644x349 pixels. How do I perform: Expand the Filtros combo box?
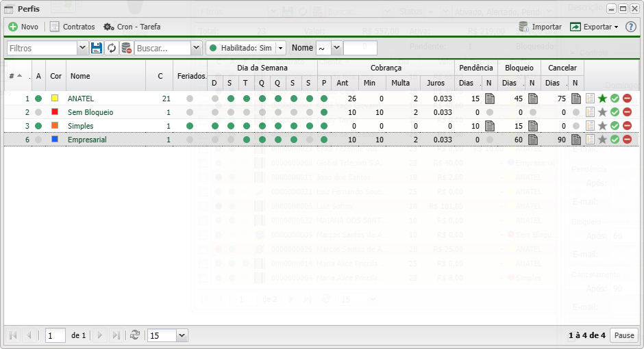point(82,48)
